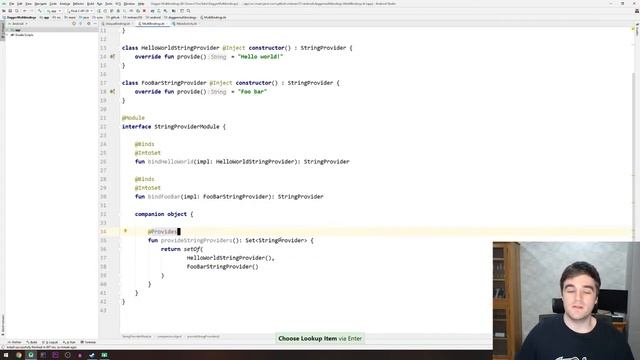The height and width of the screenshot is (360, 640).
Task: Hide the Project panel with minimize icon
Action: [95, 24]
